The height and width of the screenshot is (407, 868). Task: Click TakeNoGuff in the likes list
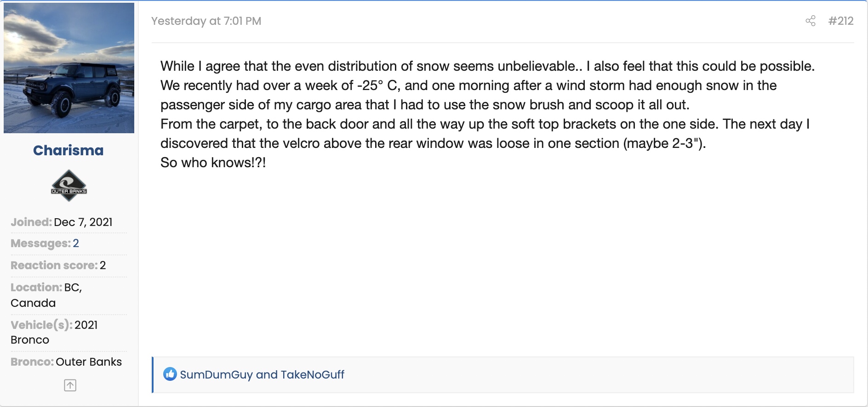[312, 375]
